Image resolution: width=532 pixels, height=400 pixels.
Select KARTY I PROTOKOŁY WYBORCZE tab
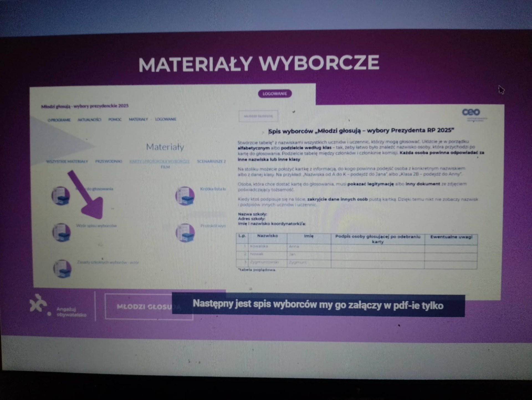coord(160,161)
